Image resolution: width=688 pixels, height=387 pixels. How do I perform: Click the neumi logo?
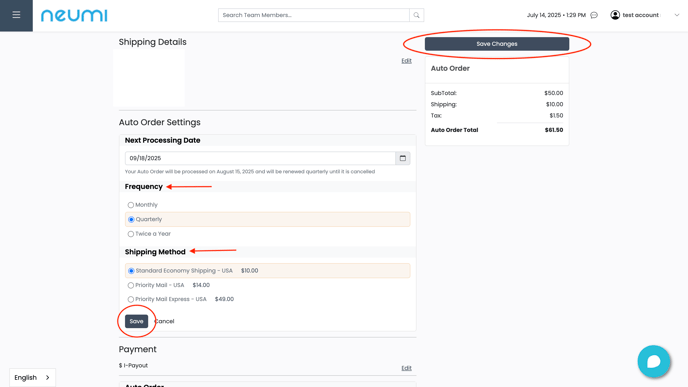[x=74, y=15]
